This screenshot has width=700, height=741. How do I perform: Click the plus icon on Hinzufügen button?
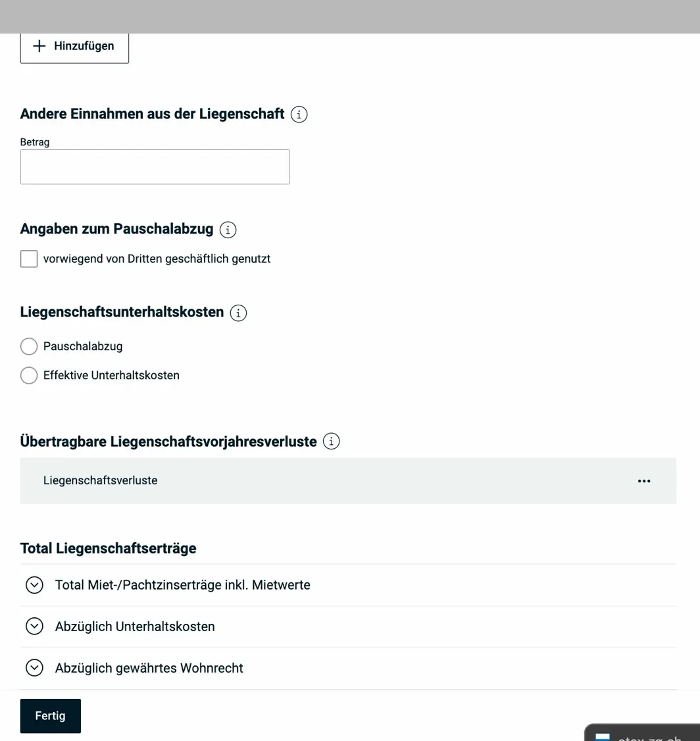click(x=39, y=46)
